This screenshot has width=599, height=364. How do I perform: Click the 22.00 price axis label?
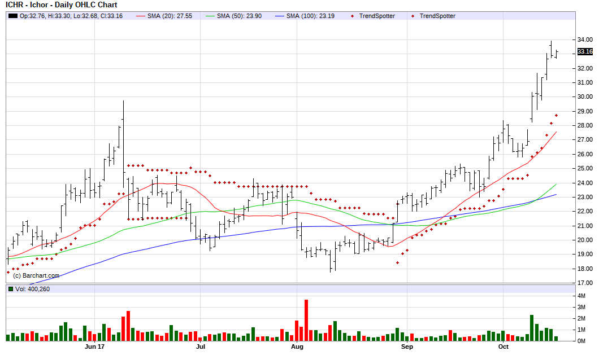[x=585, y=211]
